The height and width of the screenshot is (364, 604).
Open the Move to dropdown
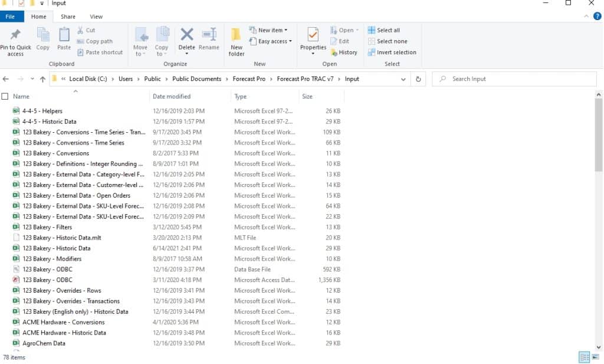140,41
